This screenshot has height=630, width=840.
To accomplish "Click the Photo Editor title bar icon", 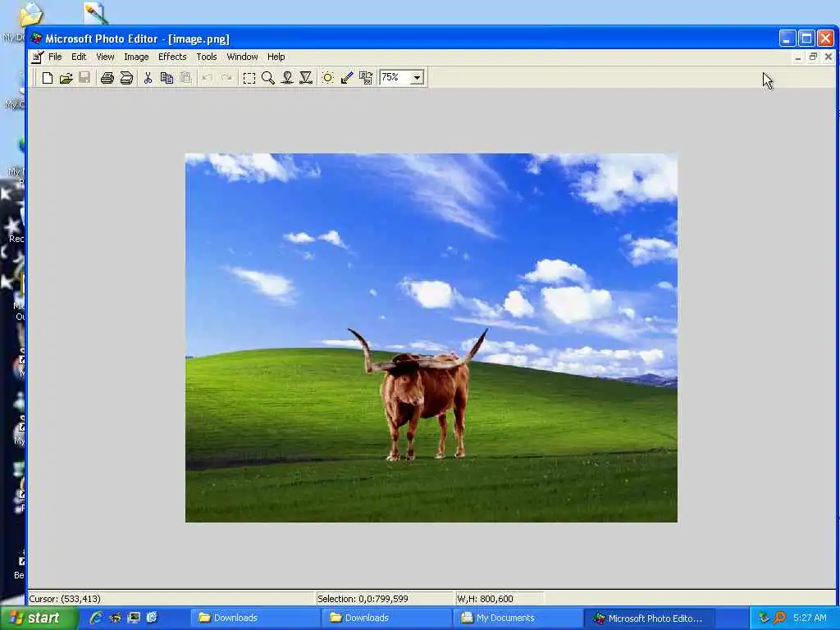I will click(x=36, y=39).
